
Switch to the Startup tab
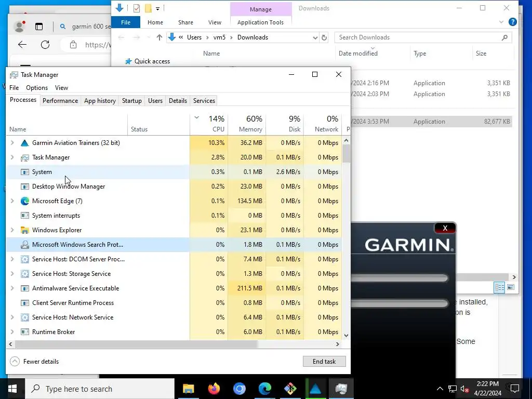coord(131,101)
